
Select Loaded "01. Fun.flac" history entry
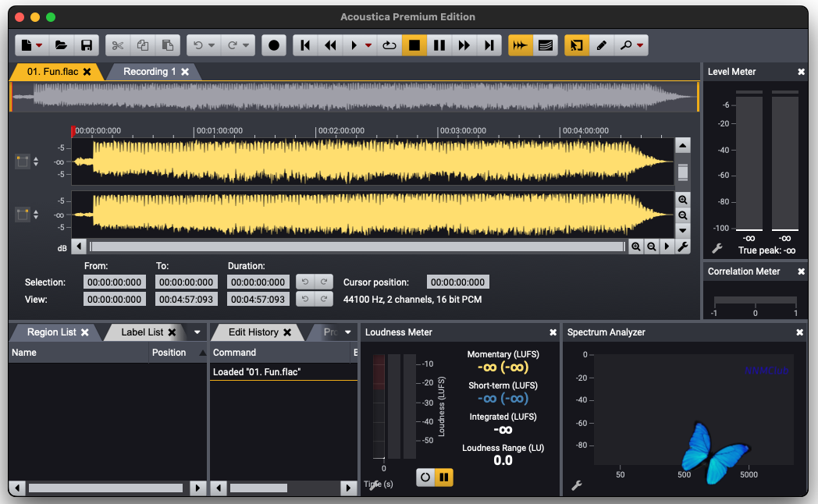(283, 371)
